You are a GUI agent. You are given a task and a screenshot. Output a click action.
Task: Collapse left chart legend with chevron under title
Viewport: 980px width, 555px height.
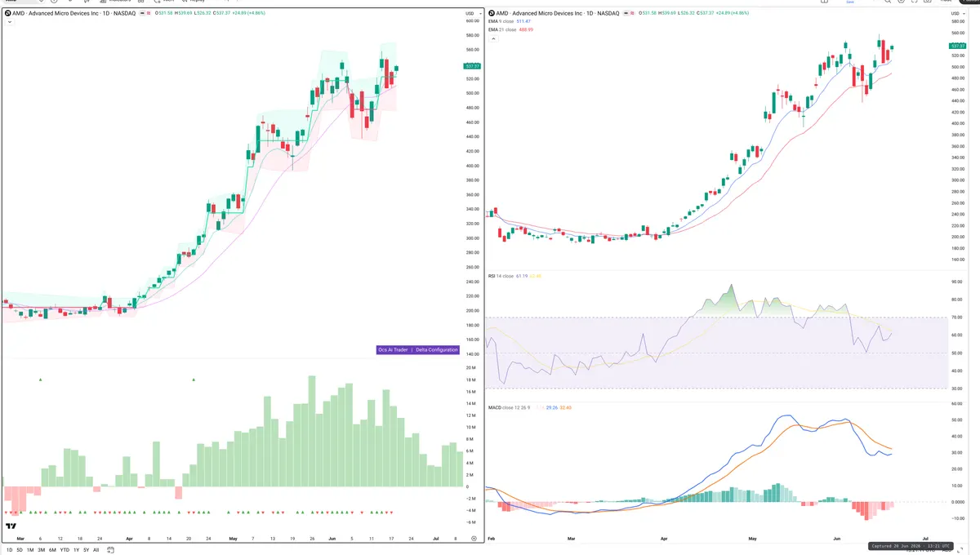click(9, 23)
